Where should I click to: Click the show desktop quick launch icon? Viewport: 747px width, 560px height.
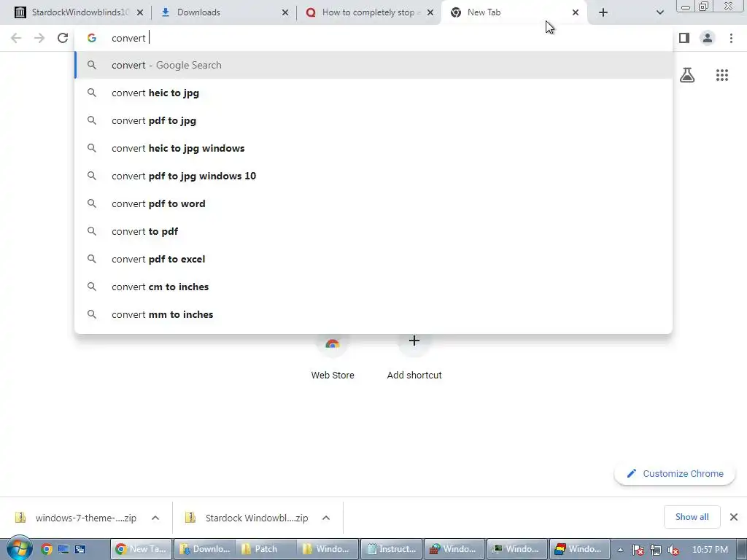(63, 549)
